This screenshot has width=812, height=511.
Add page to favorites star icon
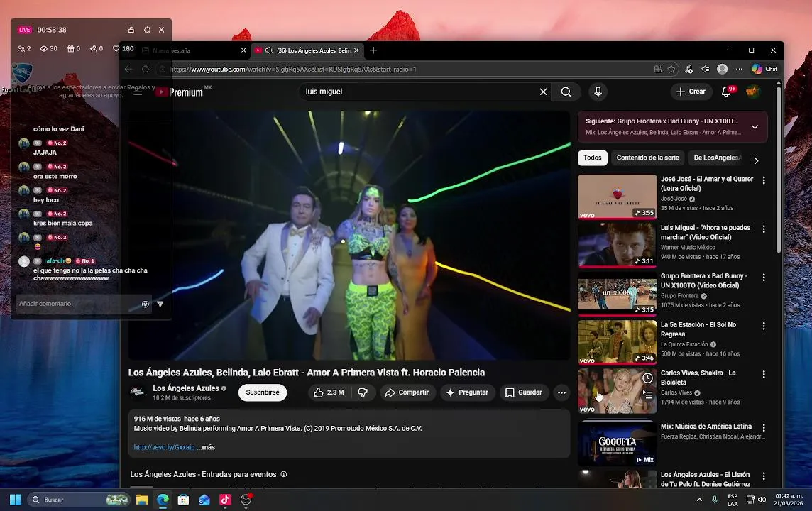point(671,69)
